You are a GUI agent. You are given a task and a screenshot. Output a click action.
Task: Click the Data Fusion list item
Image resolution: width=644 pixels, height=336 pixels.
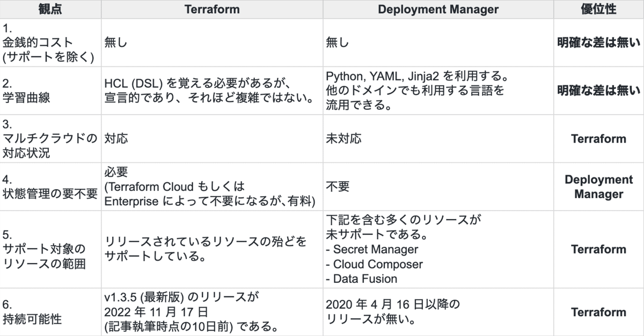coord(362,279)
